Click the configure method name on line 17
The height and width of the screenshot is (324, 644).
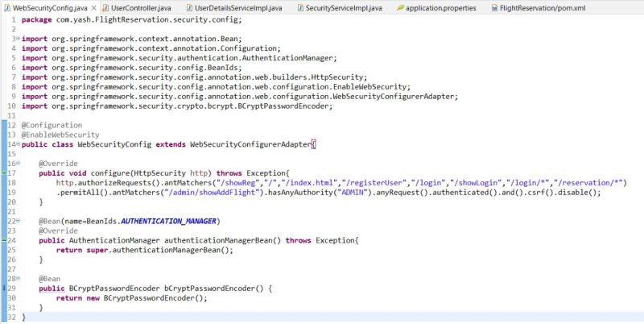pyautogui.click(x=110, y=173)
